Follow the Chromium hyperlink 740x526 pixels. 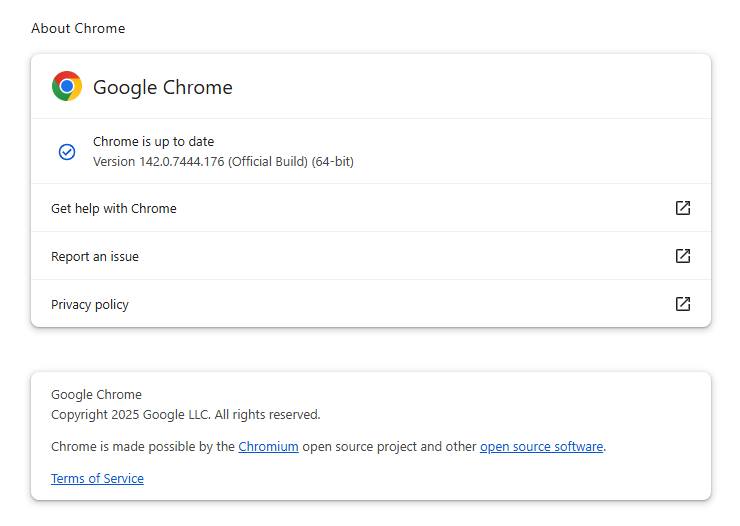point(268,447)
